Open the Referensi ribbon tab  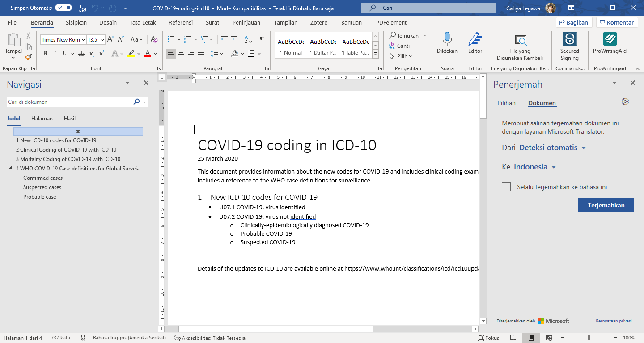click(180, 22)
